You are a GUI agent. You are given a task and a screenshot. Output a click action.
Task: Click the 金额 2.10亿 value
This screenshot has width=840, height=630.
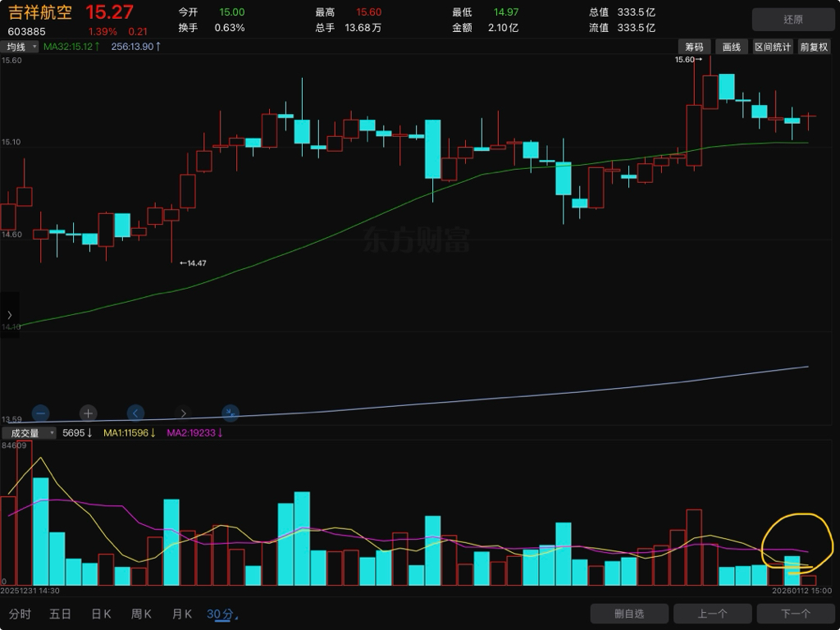[x=503, y=28]
